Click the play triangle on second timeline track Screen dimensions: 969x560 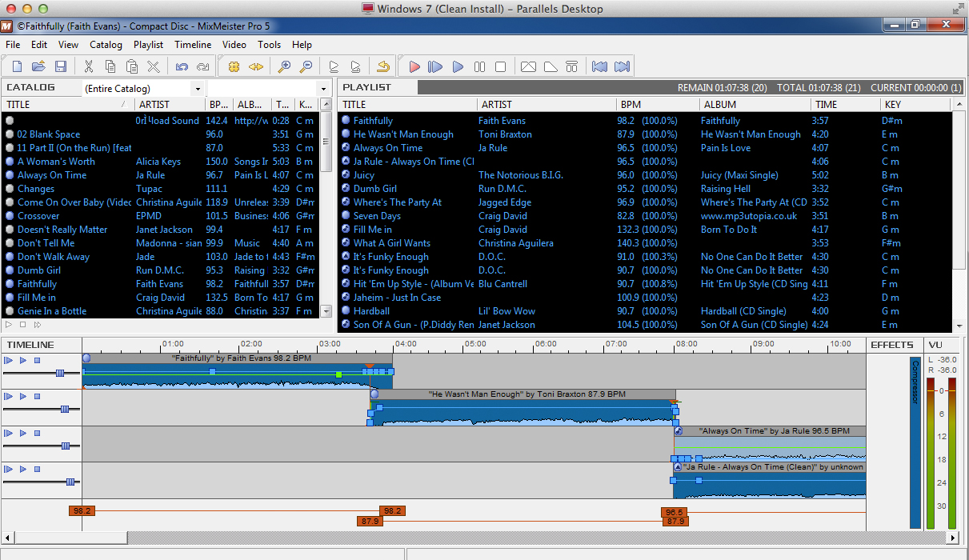coord(23,397)
